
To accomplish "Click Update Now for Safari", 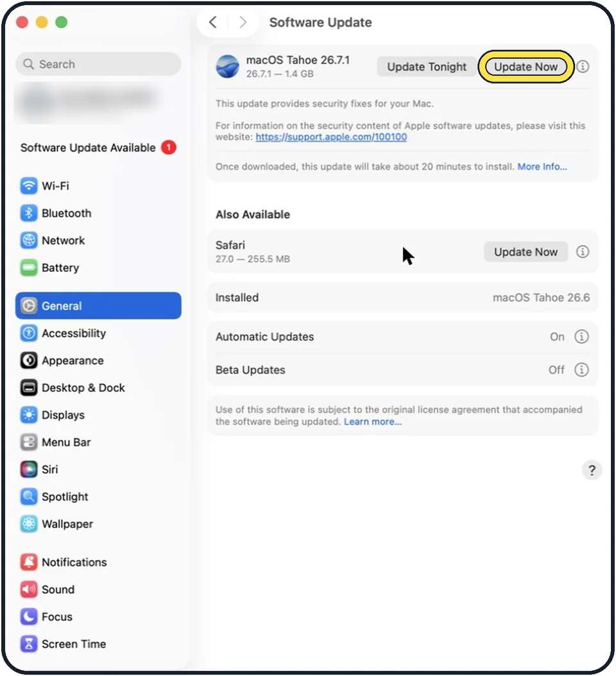I will 526,252.
